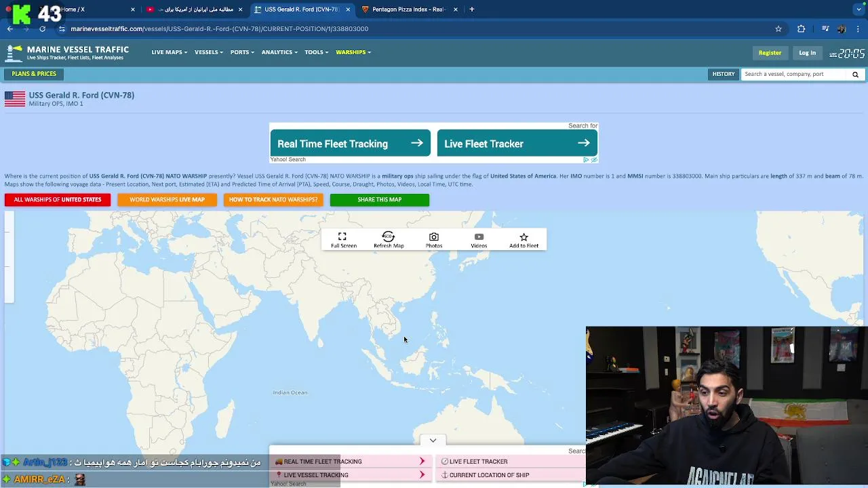Switch to Pentagon Pizza Index tab

[408, 9]
